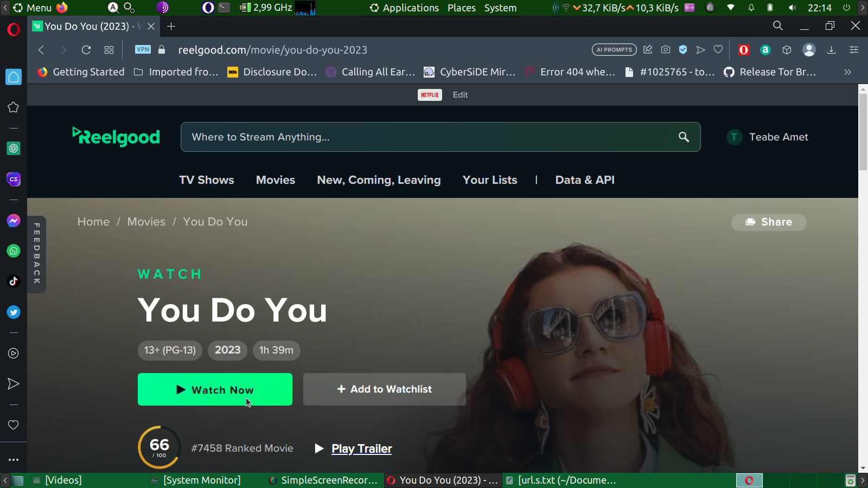Screen dimensions: 868x488
Task: Open the Getting Started bookmark
Action: [81, 72]
